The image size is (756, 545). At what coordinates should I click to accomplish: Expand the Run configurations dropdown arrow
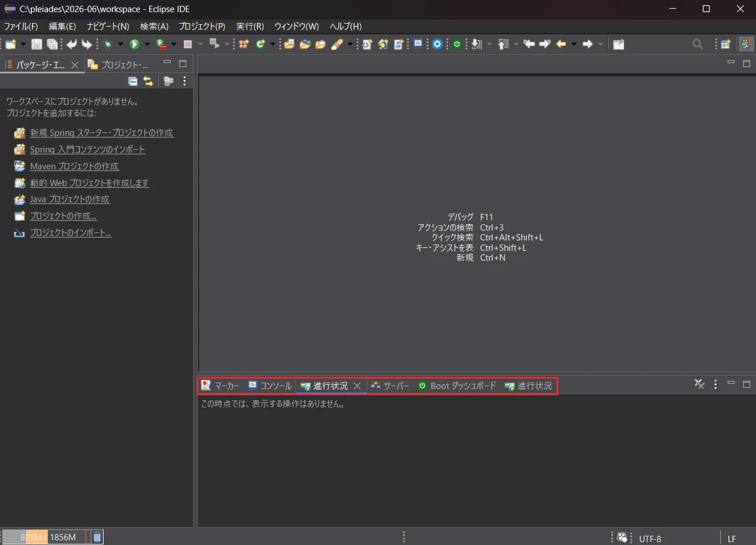pyautogui.click(x=147, y=45)
